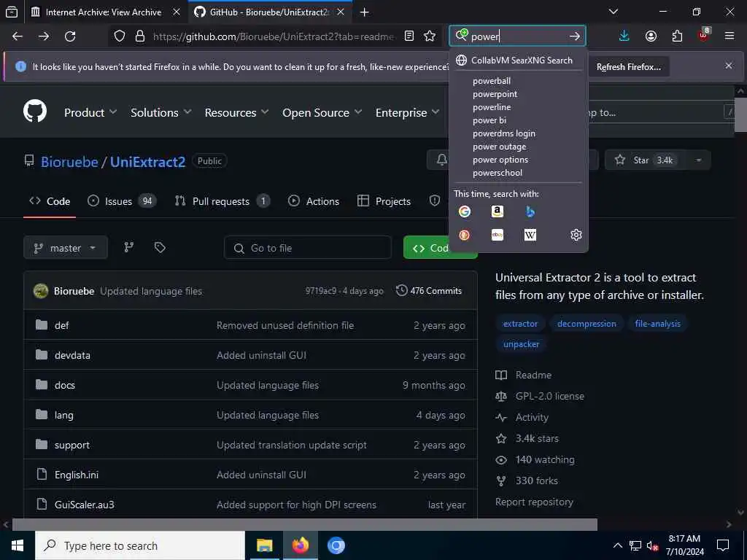Image resolution: width=747 pixels, height=560 pixels.
Task: Choose the power outage suggestion
Action: click(499, 147)
